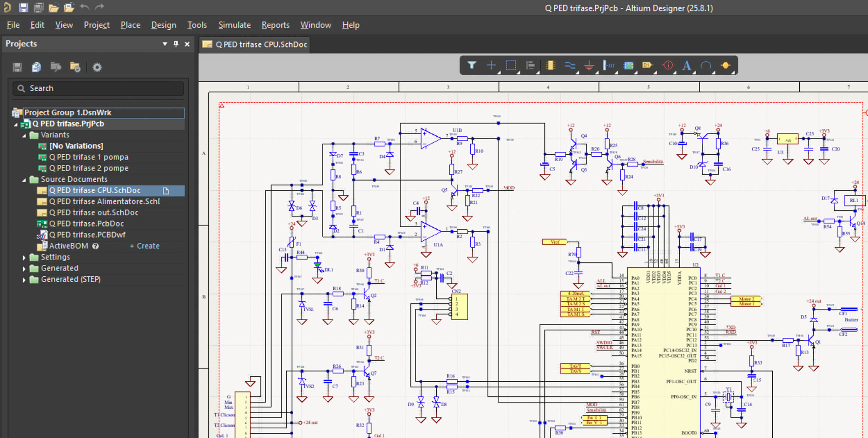Select the Place Arc drawing tool
Screen dimensions: 868x438
point(706,66)
